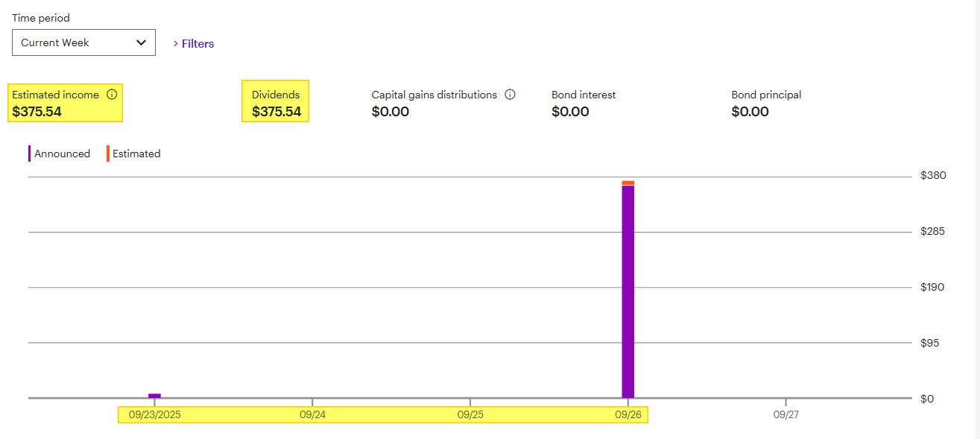Click the chevron arrow before Filters
Image resolution: width=980 pixels, height=439 pixels.
176,44
